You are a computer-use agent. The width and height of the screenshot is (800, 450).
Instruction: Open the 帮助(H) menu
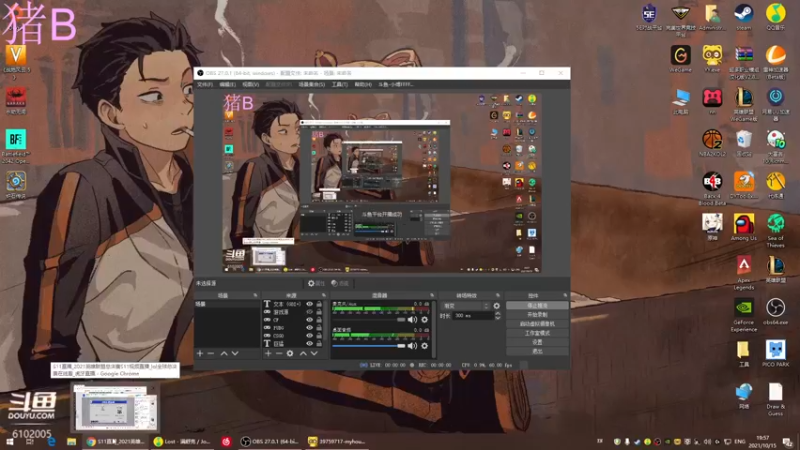pos(363,84)
